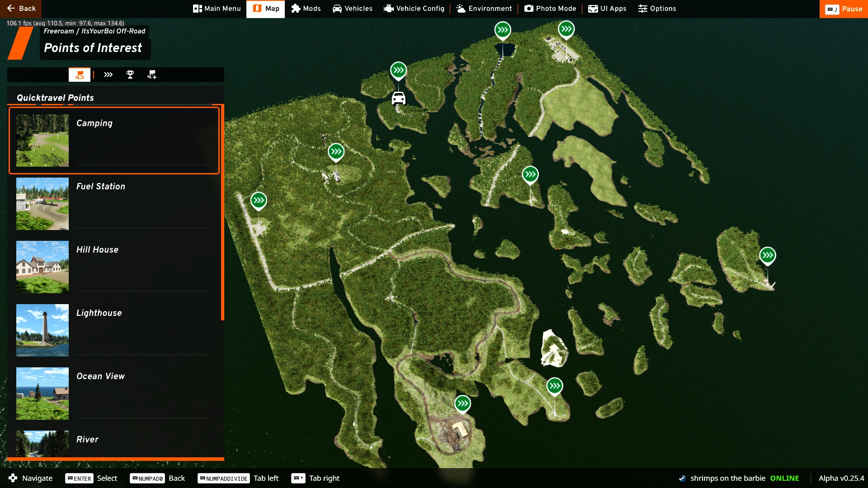Click quicktravel marker above the car icon
Screen dimensions: 868x488
point(398,70)
